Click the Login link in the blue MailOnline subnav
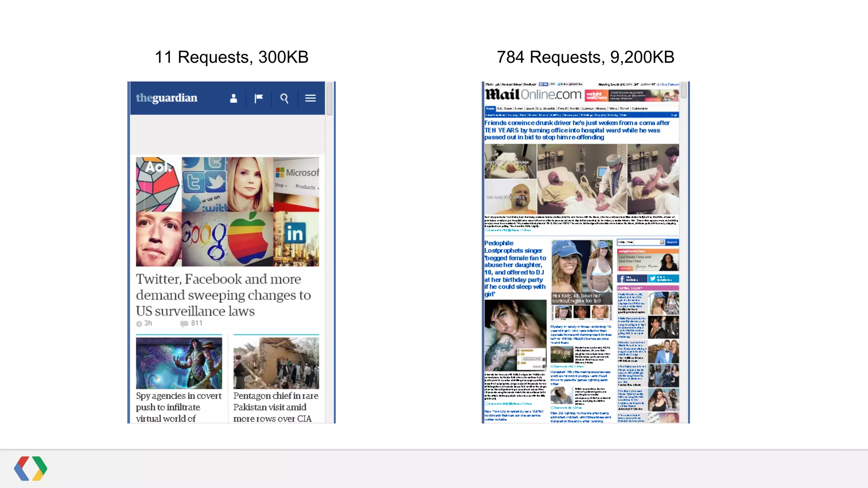Viewport: 868px width, 488px height. 674,115
